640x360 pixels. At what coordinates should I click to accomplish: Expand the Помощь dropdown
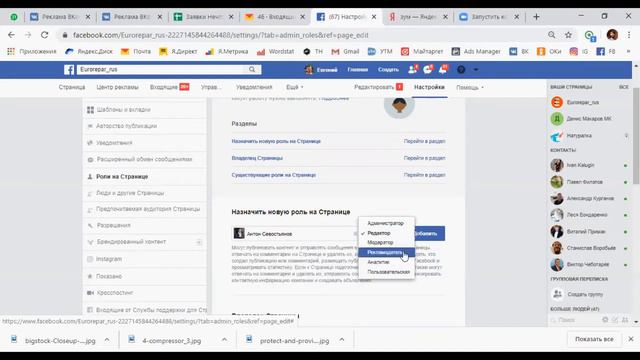470,87
